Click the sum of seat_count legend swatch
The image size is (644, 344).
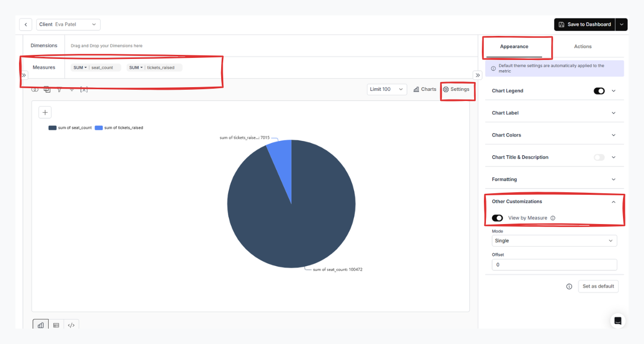[x=52, y=128]
